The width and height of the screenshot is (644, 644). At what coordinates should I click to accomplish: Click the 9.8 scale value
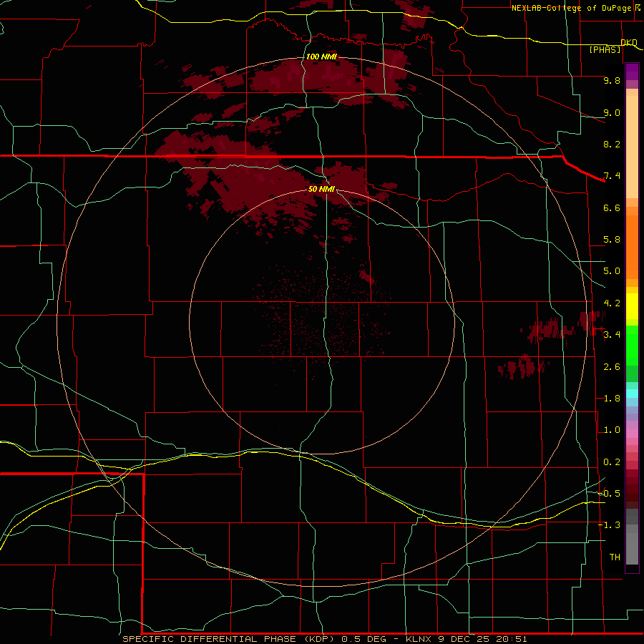(612, 80)
